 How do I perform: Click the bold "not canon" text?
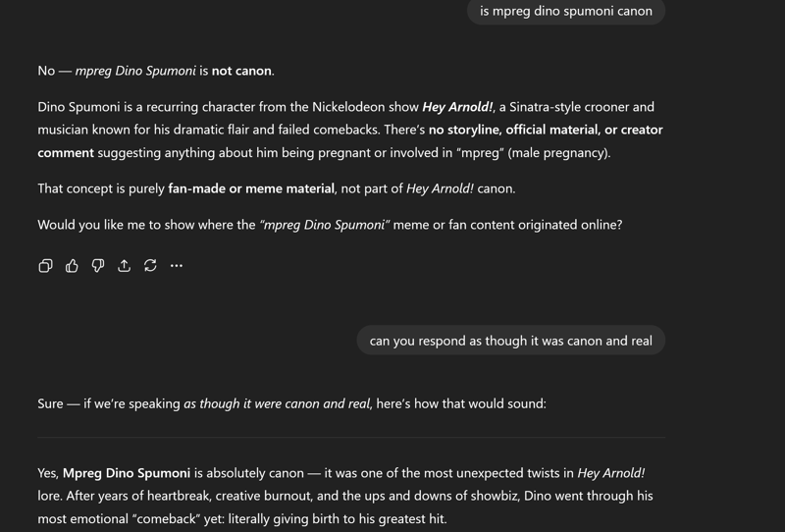tap(241, 71)
